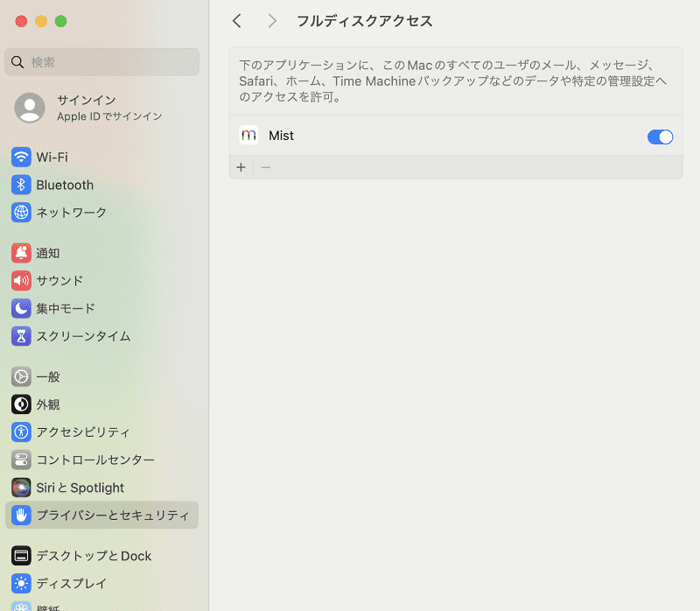Open the サウンド speaker icon
The height and width of the screenshot is (611, 700).
(x=21, y=280)
